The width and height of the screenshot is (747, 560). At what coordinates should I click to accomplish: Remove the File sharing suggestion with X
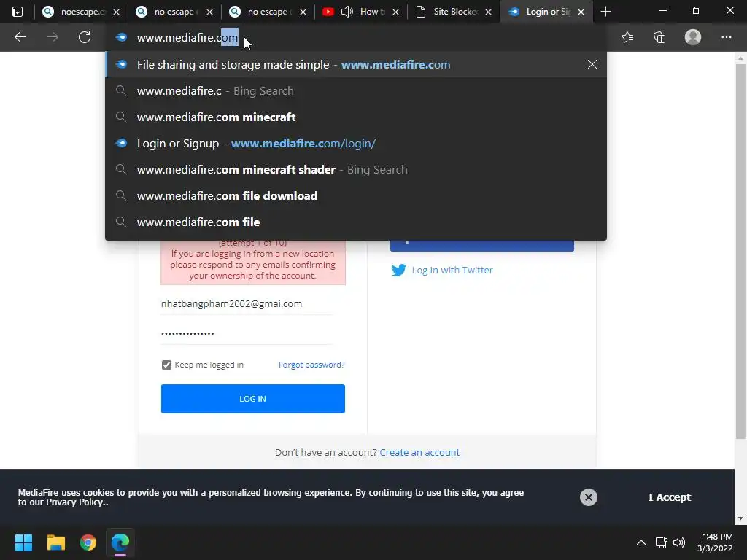pyautogui.click(x=592, y=64)
